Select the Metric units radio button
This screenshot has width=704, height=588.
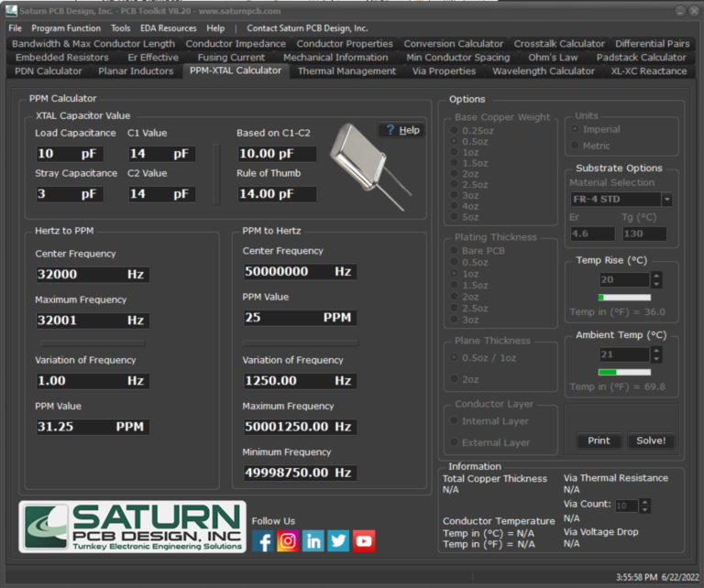pyautogui.click(x=577, y=146)
